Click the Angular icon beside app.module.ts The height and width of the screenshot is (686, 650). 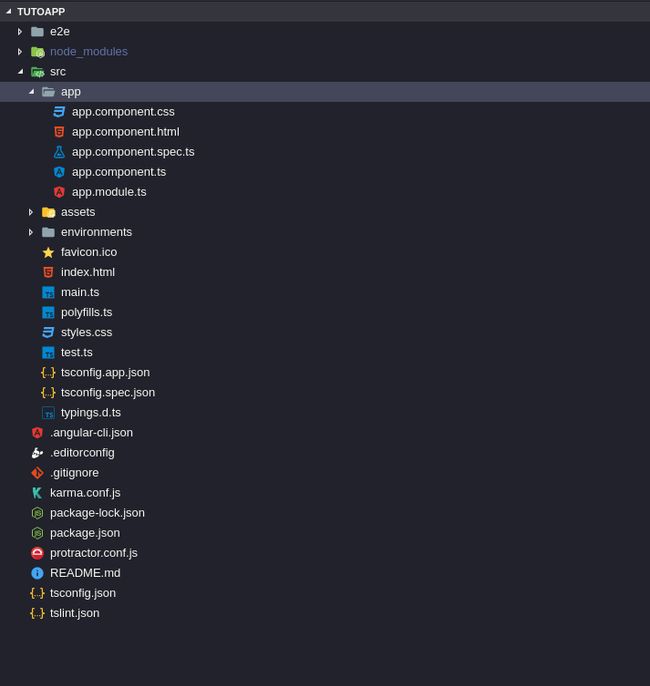pyautogui.click(x=59, y=192)
